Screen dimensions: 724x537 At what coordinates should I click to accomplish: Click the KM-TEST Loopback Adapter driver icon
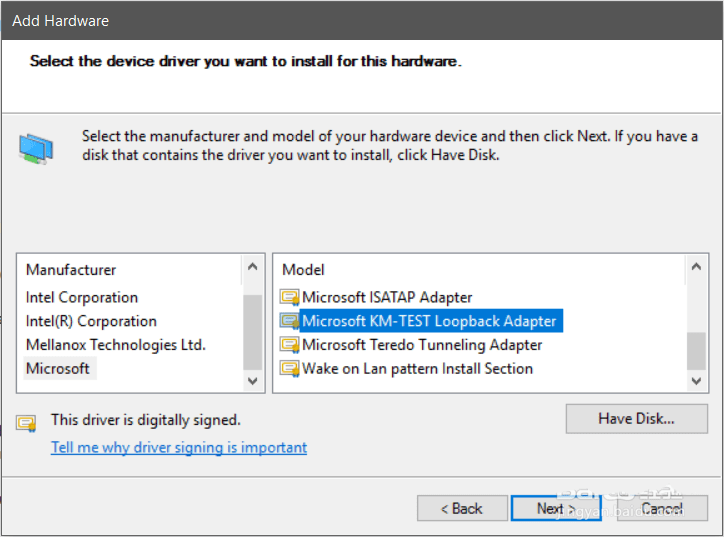click(290, 321)
